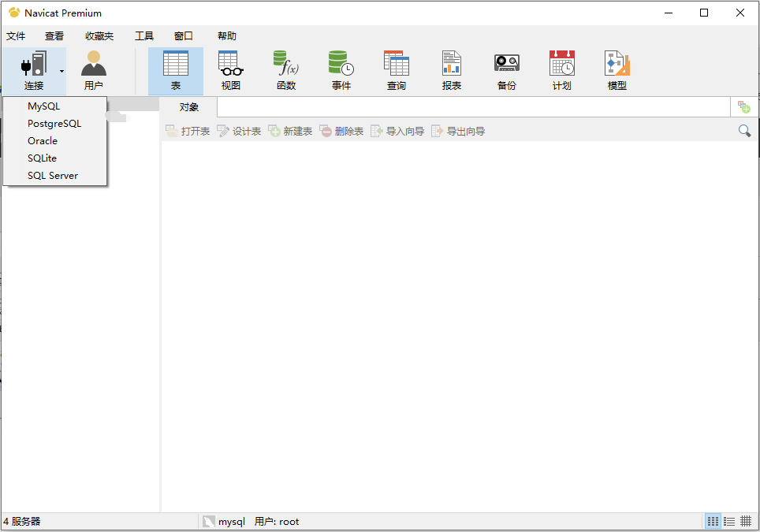Open the 函数 (Function) toolbar icon
Image resolution: width=760 pixels, height=532 pixels.
click(x=286, y=71)
